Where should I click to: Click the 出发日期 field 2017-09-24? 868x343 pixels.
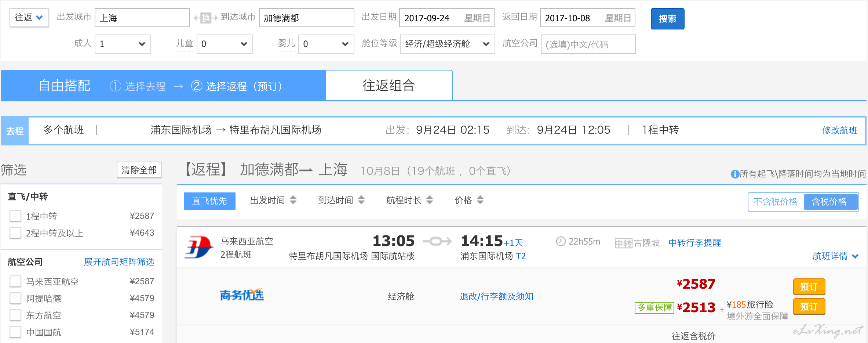(447, 18)
